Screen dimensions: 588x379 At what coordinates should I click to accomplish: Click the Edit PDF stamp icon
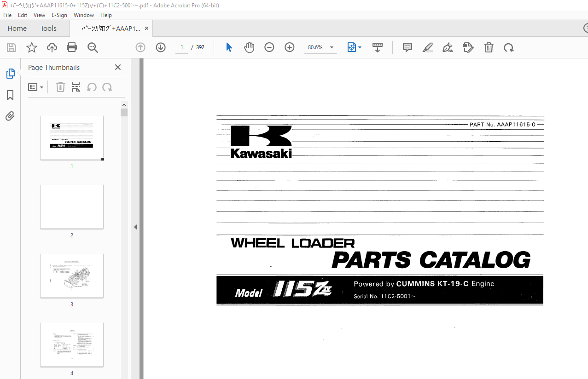pos(468,47)
